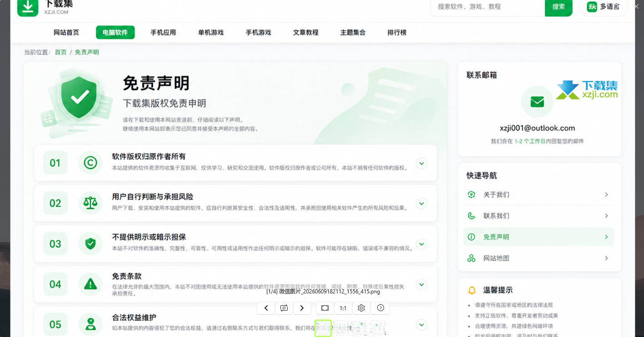The width and height of the screenshot is (644, 337).
Task: Click the xzji001@outlook.com email address
Action: [537, 128]
